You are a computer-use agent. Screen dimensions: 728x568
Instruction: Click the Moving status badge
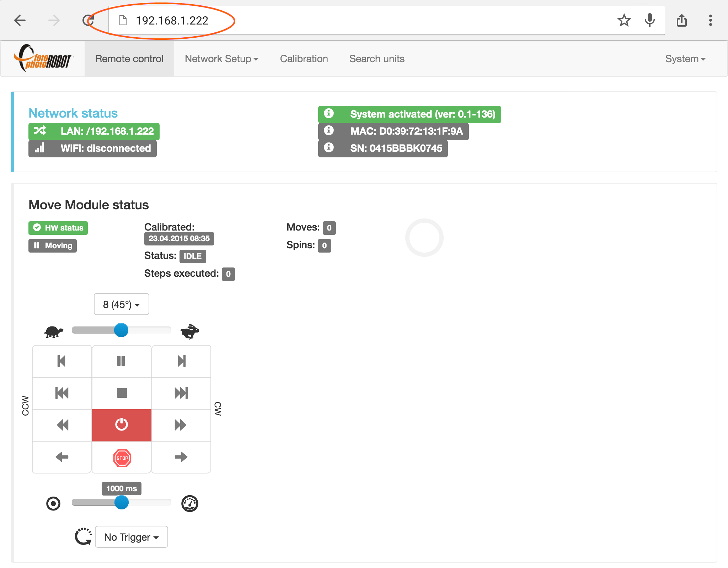coord(53,245)
